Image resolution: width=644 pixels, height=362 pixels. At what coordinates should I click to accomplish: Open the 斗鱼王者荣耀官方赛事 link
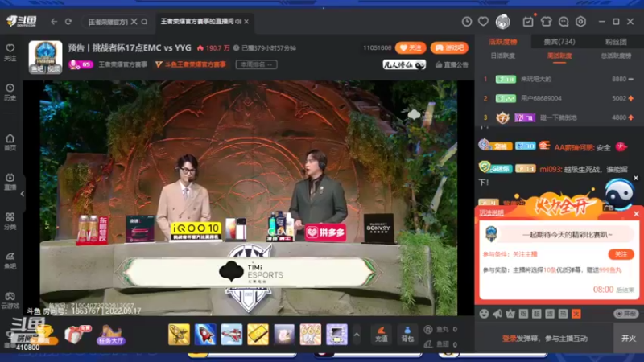pyautogui.click(x=191, y=64)
